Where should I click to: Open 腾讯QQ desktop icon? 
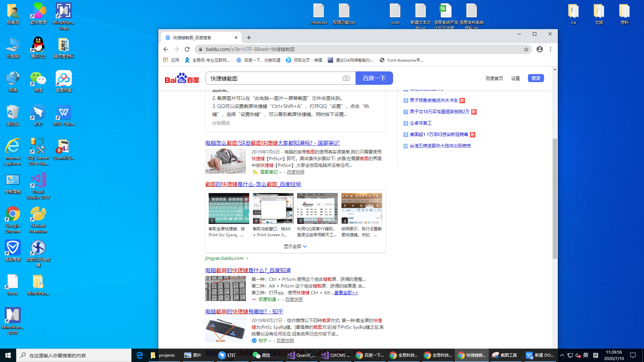click(38, 47)
